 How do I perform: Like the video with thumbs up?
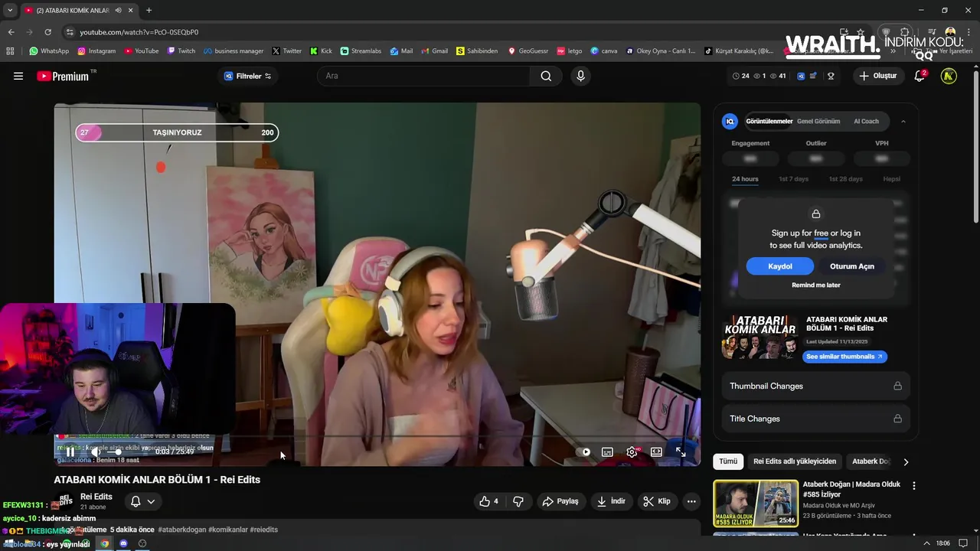488,501
